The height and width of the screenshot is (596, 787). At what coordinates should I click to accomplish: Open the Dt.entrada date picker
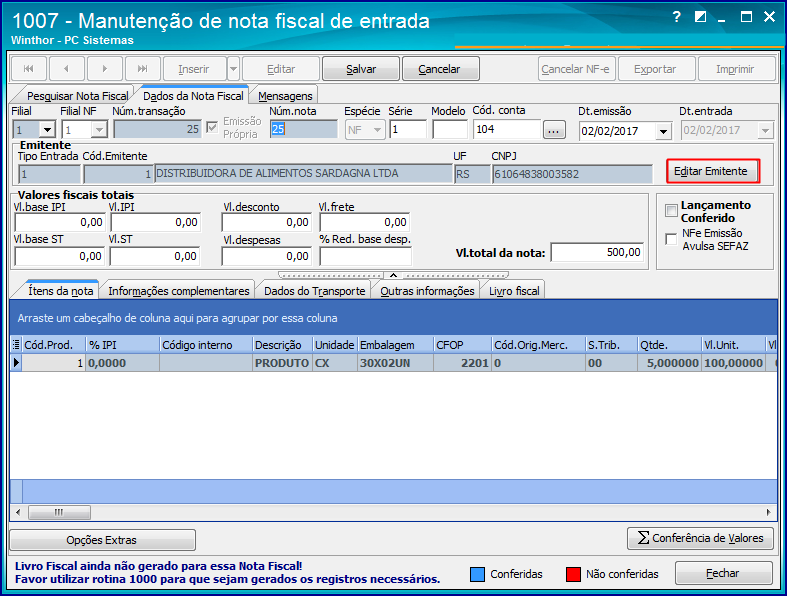[x=765, y=131]
